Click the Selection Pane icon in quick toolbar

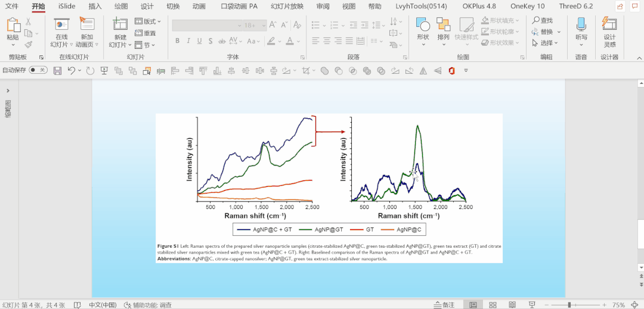coord(147,71)
